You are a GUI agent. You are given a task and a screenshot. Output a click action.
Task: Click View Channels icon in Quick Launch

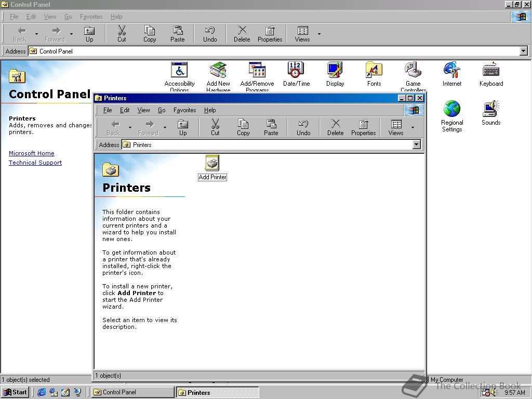(x=78, y=392)
